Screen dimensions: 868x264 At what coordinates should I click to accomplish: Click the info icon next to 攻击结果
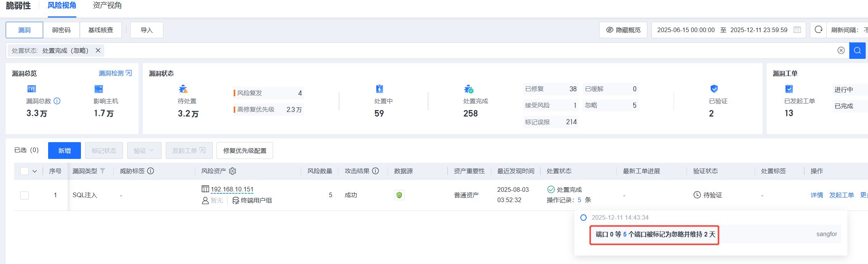(376, 171)
